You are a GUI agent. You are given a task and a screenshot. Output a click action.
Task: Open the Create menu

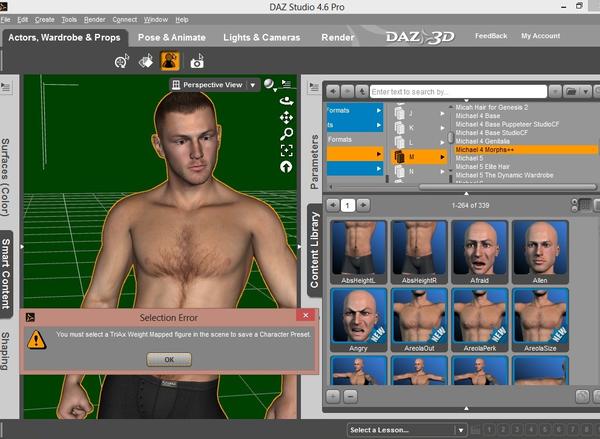tap(45, 20)
